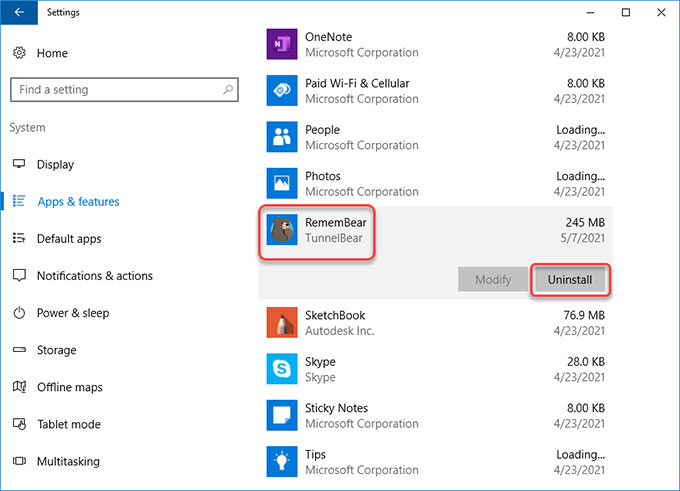Open Apps & features section
This screenshot has height=491, width=680.
[x=78, y=202]
